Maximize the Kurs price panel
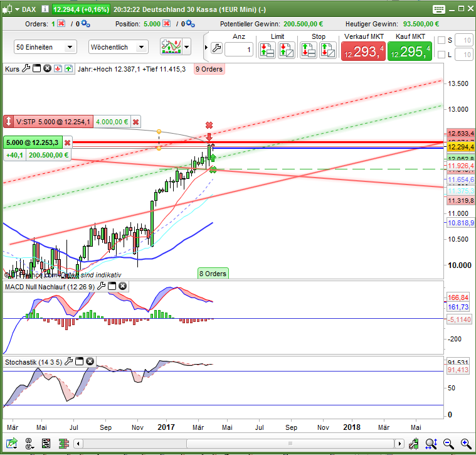 click(37, 68)
